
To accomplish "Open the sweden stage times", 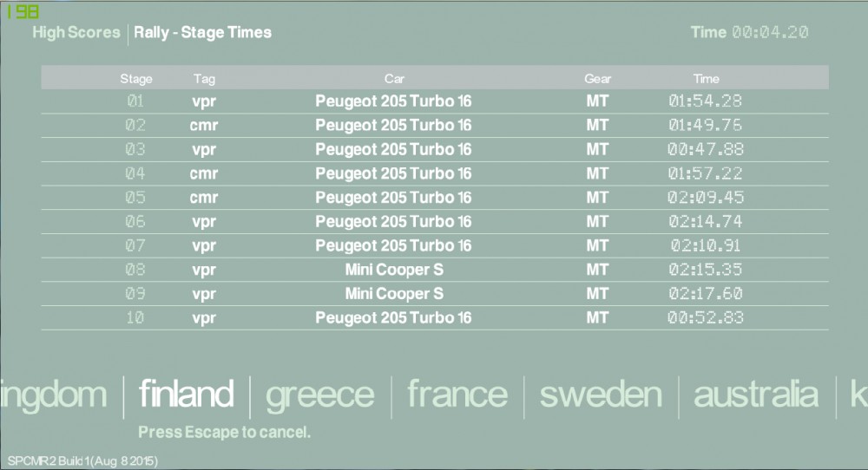I will (x=600, y=395).
